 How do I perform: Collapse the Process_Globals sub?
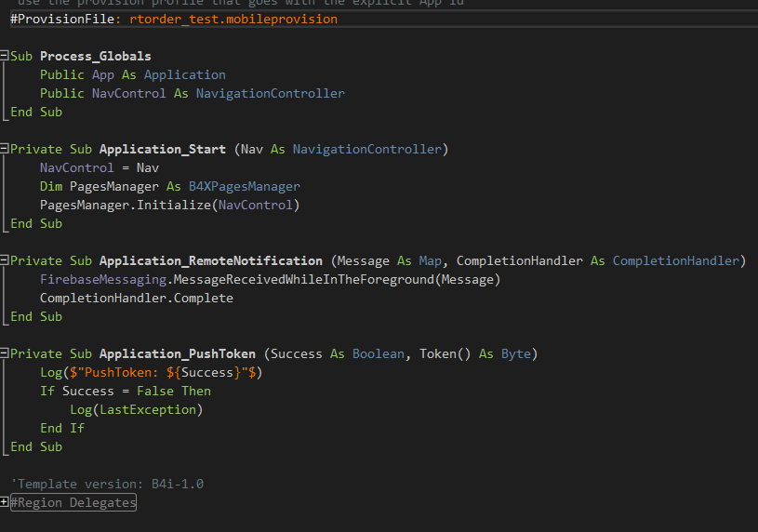(5, 56)
